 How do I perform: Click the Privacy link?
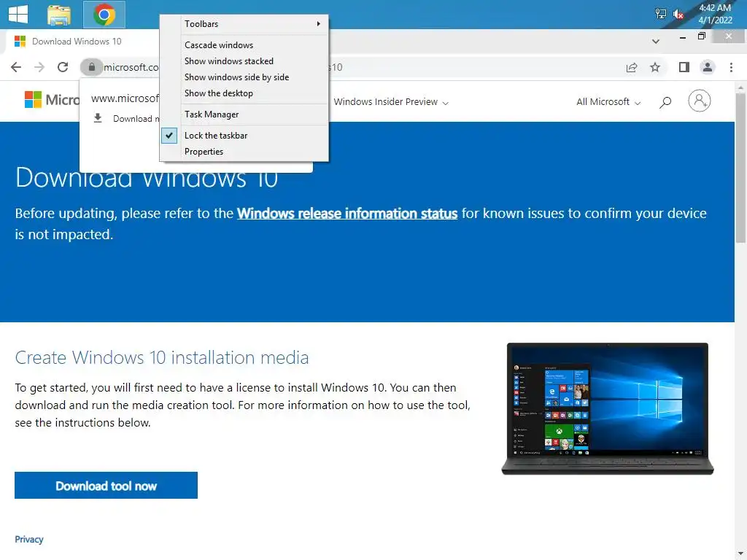coord(29,539)
